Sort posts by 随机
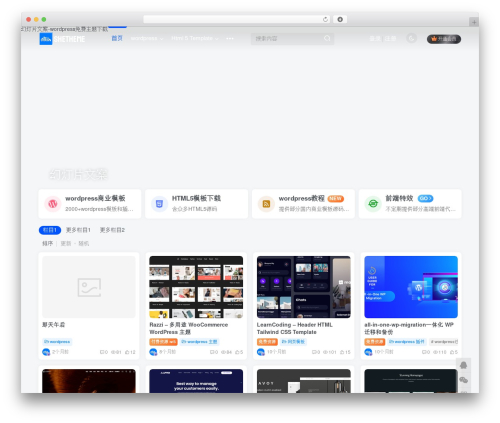 [x=84, y=244]
